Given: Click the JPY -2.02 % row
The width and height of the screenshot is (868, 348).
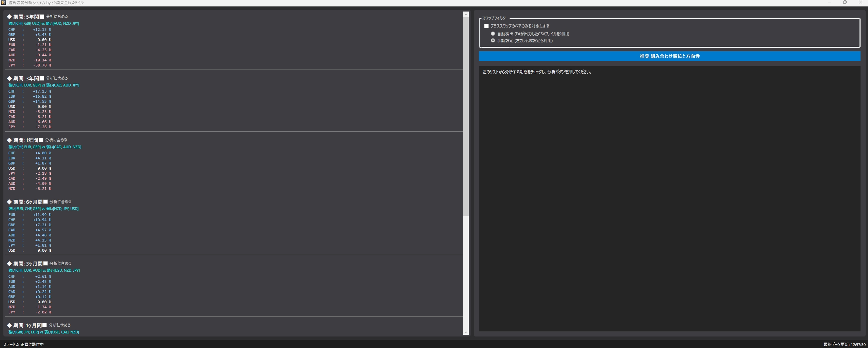Looking at the screenshot, I should point(30,312).
